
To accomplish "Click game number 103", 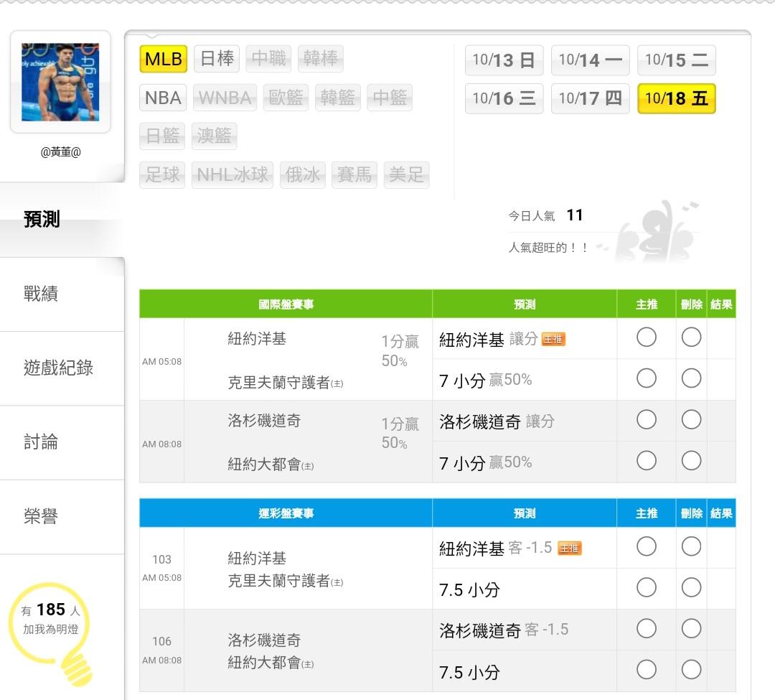I will pos(161,559).
